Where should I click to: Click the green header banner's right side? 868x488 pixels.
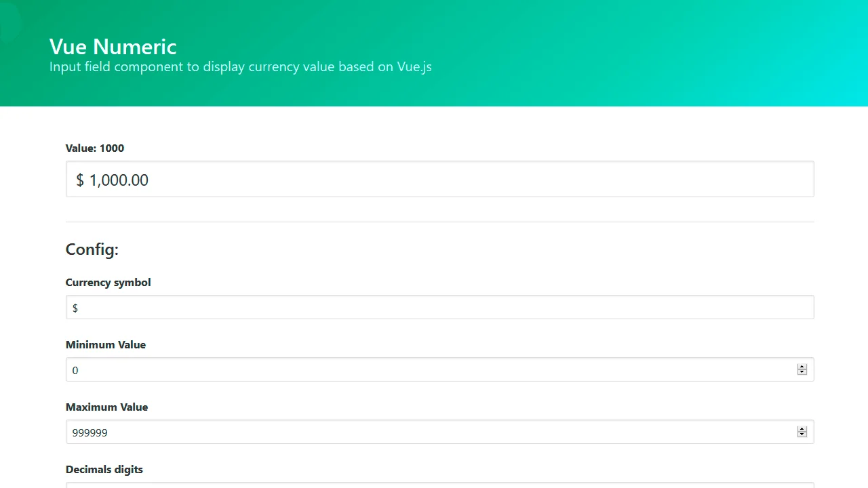pyautogui.click(x=746, y=54)
